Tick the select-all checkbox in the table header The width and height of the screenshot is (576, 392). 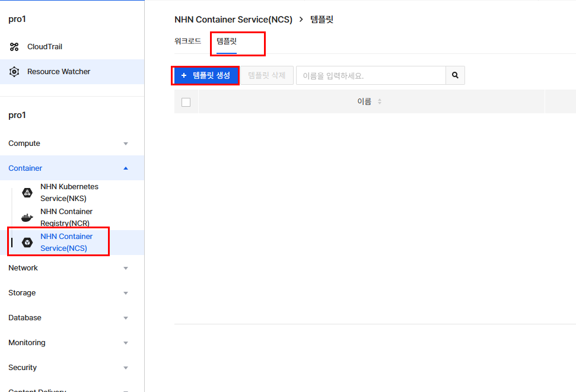tap(186, 102)
